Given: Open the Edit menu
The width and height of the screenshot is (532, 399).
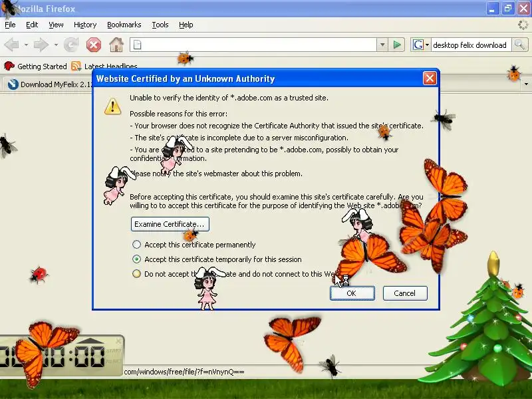Looking at the screenshot, I should (x=32, y=25).
